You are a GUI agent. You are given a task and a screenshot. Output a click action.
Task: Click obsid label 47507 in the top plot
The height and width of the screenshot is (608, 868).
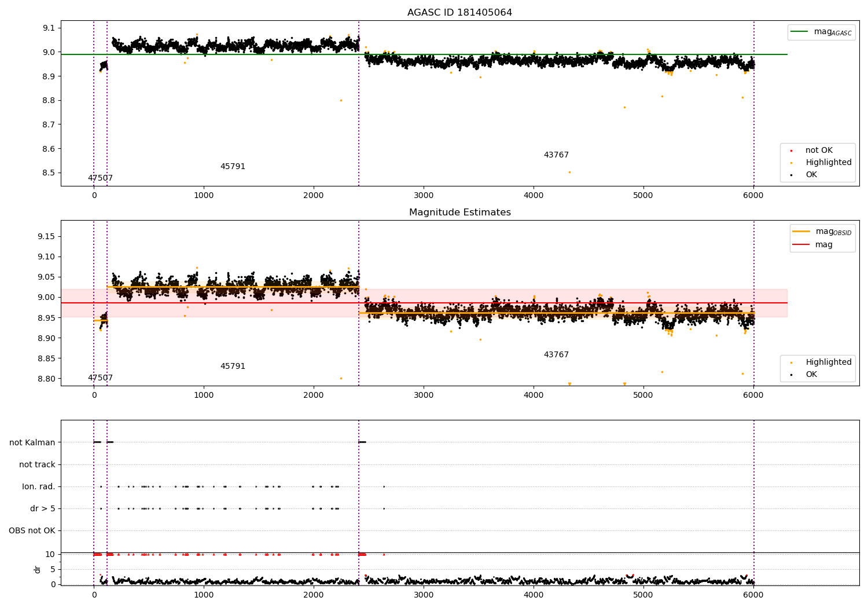[x=100, y=178]
